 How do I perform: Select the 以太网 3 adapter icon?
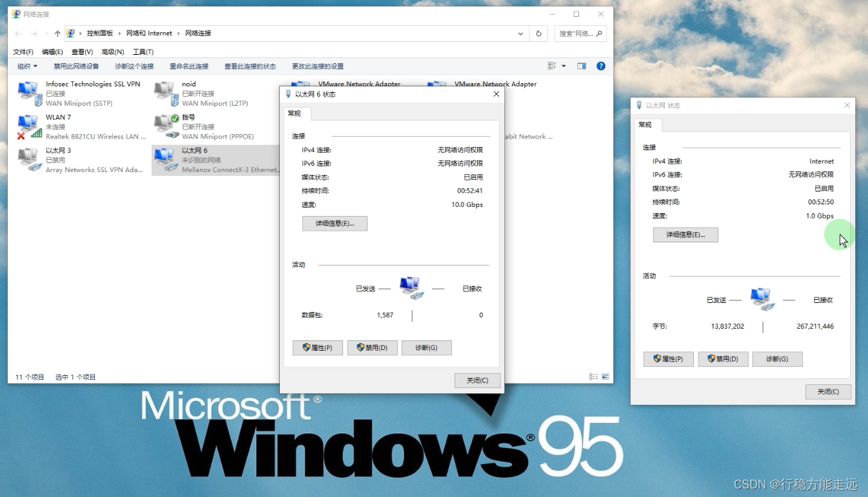pyautogui.click(x=30, y=160)
